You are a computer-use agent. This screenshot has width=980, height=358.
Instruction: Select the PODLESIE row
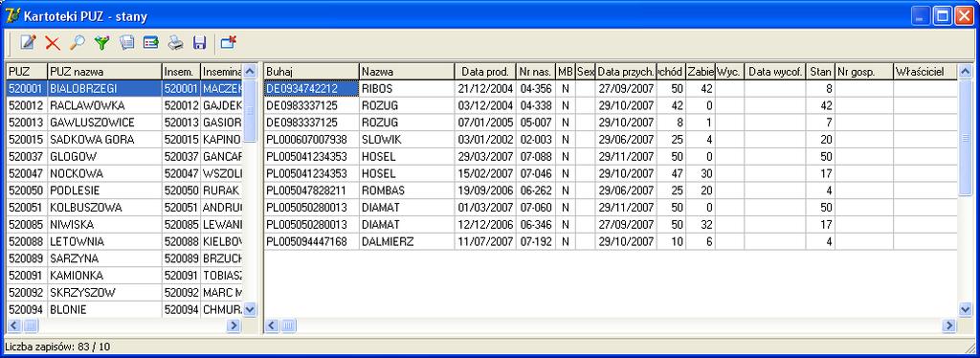124,190
